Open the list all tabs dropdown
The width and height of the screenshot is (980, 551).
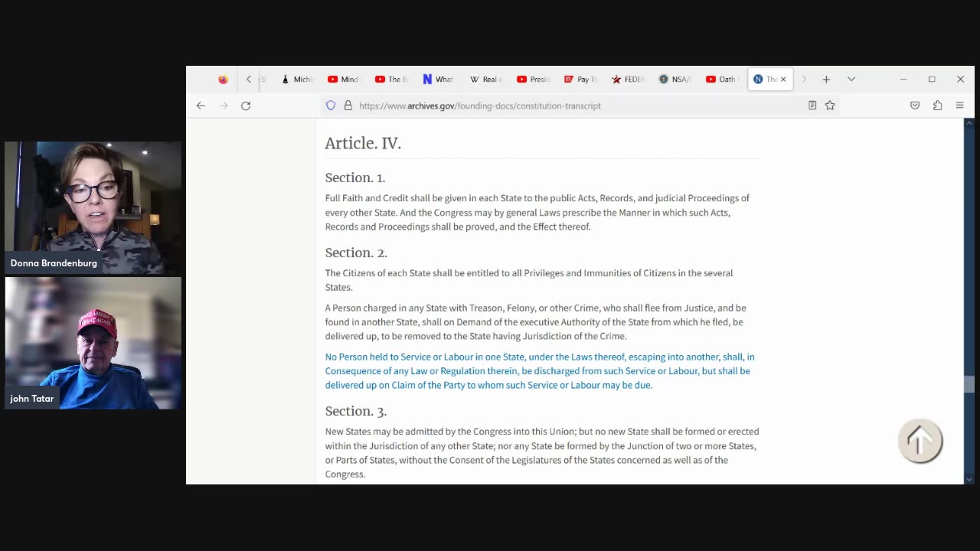[x=851, y=79]
